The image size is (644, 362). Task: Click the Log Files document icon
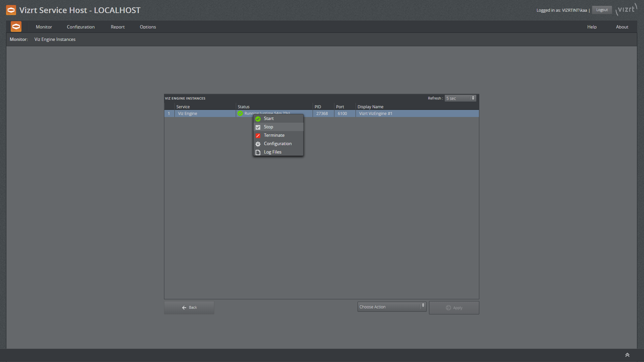point(258,152)
